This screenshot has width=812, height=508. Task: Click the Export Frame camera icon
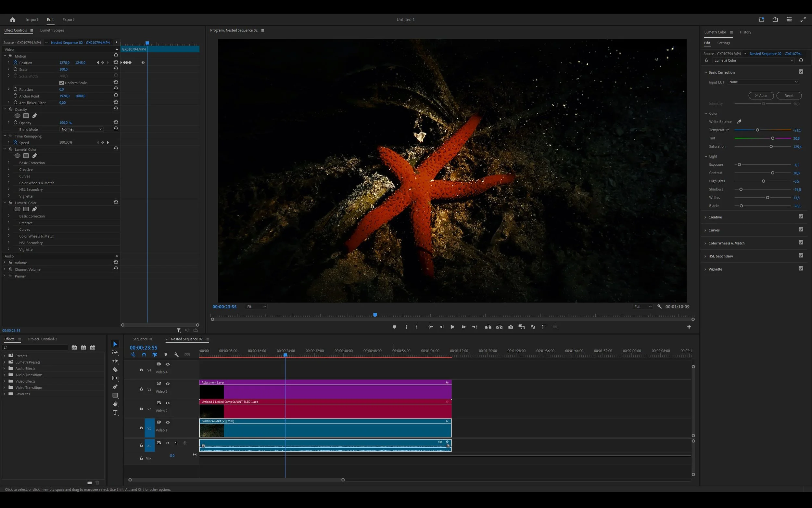(511, 327)
